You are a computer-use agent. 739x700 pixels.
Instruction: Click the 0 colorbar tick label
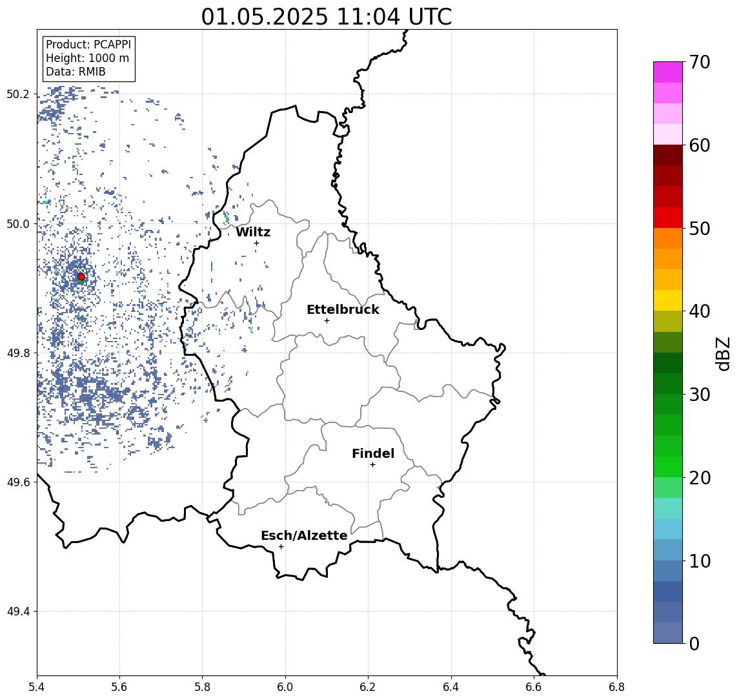pos(694,643)
